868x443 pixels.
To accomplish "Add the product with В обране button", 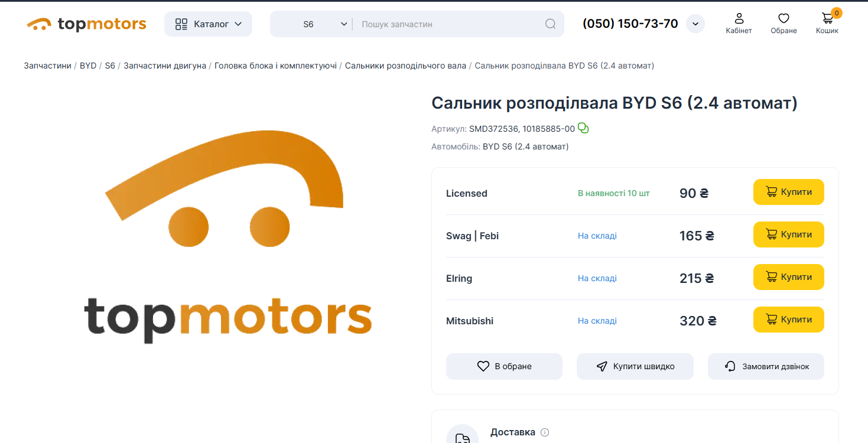I will (504, 366).
